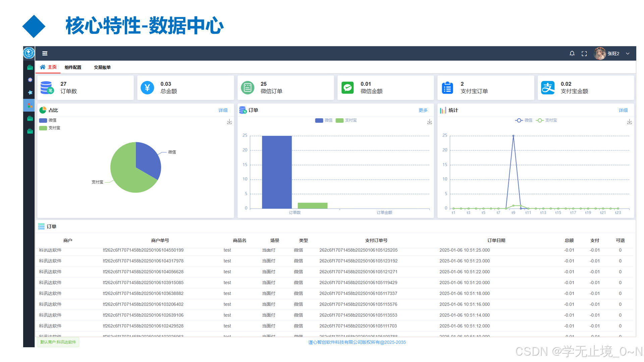Select the star icon in the left sidebar
Viewport: 644px width, 362px height.
coord(30,93)
